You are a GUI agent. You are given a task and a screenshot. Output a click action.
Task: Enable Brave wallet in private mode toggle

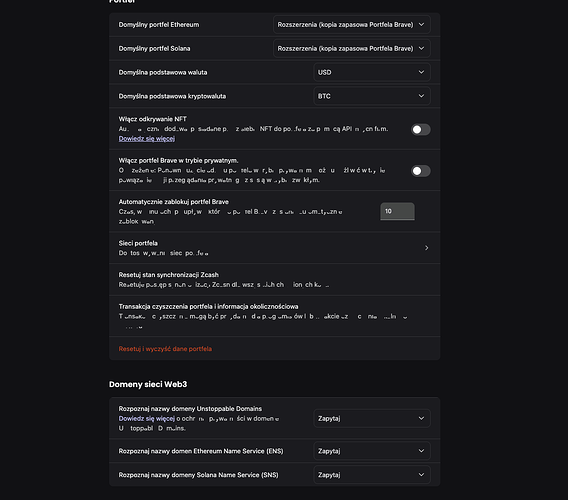click(421, 171)
